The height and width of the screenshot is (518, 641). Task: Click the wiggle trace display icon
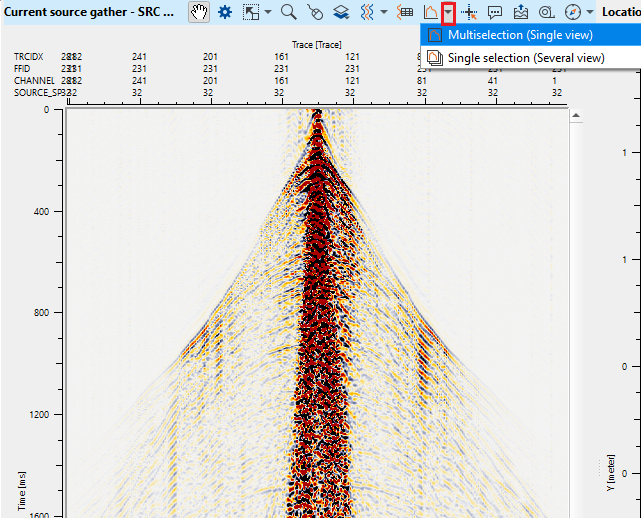[367, 12]
